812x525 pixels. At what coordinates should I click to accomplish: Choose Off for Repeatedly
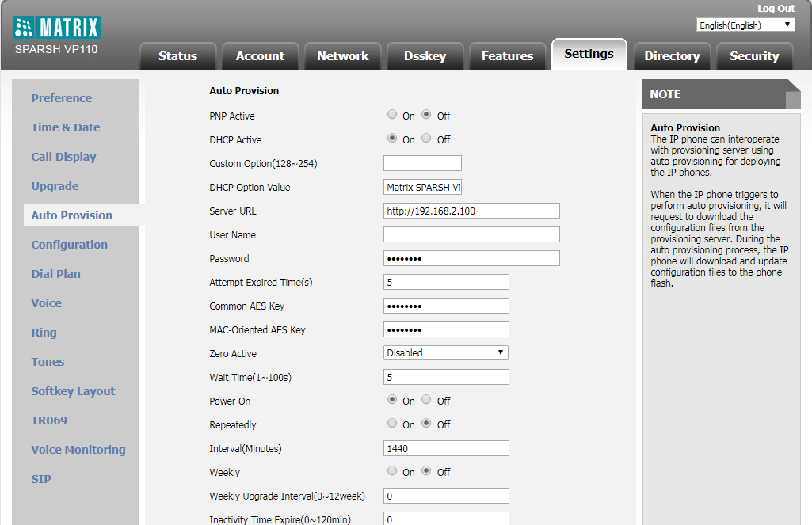(x=426, y=424)
